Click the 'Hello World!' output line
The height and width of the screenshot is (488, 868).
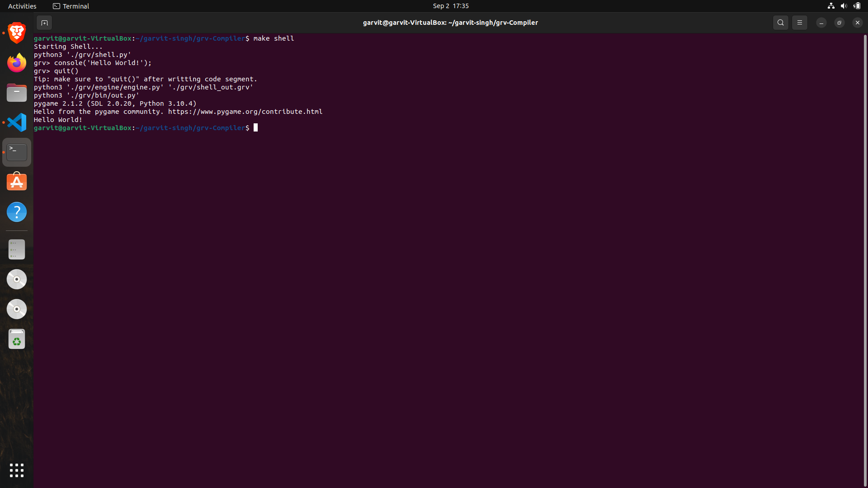[58, 120]
